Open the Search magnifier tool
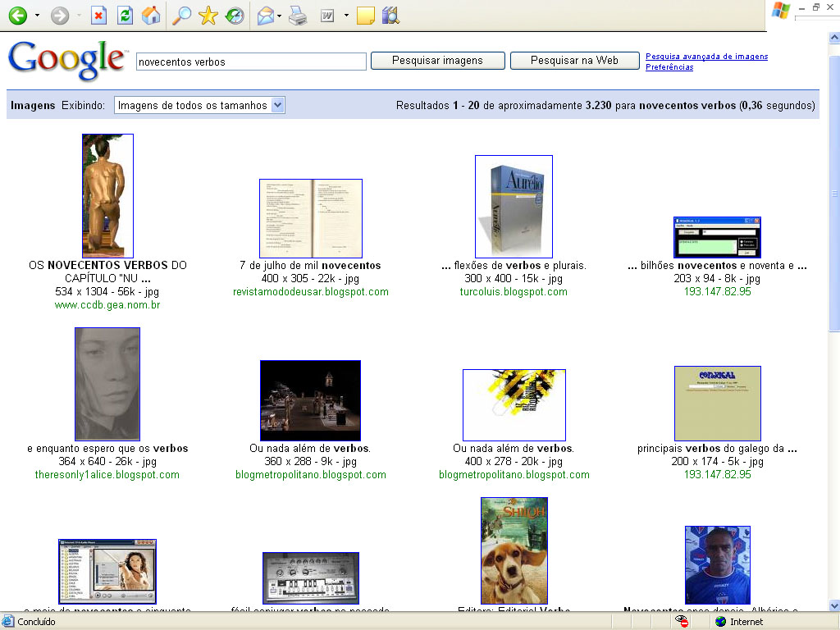This screenshot has width=840, height=630. (x=182, y=15)
